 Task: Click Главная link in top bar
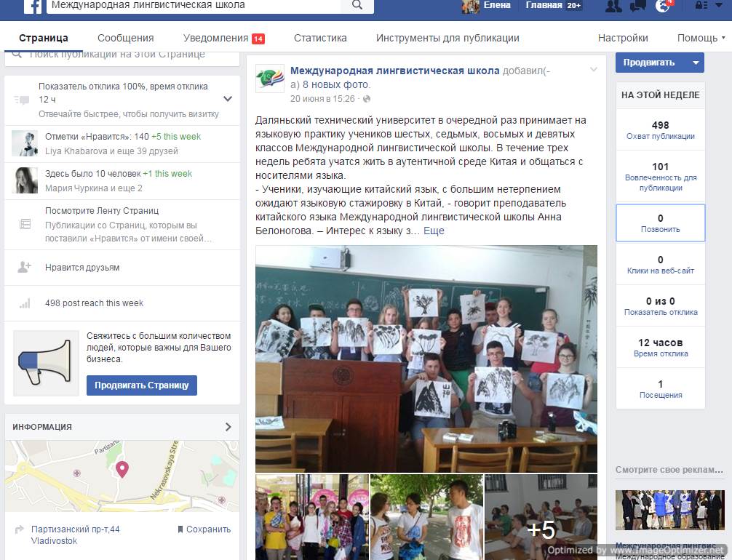pos(544,6)
